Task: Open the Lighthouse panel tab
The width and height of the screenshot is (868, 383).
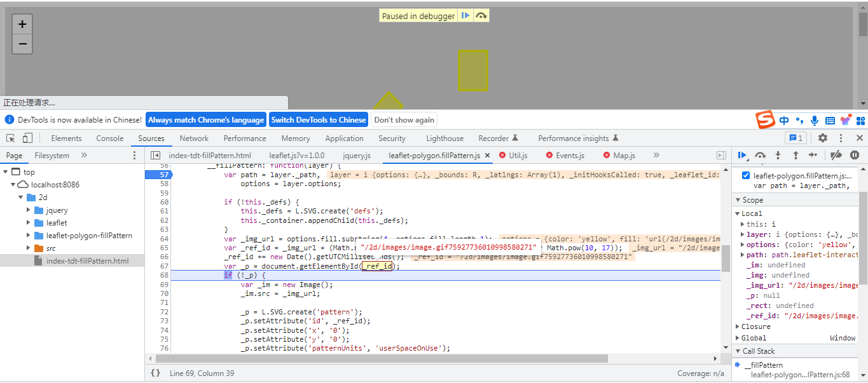Action: 445,138
